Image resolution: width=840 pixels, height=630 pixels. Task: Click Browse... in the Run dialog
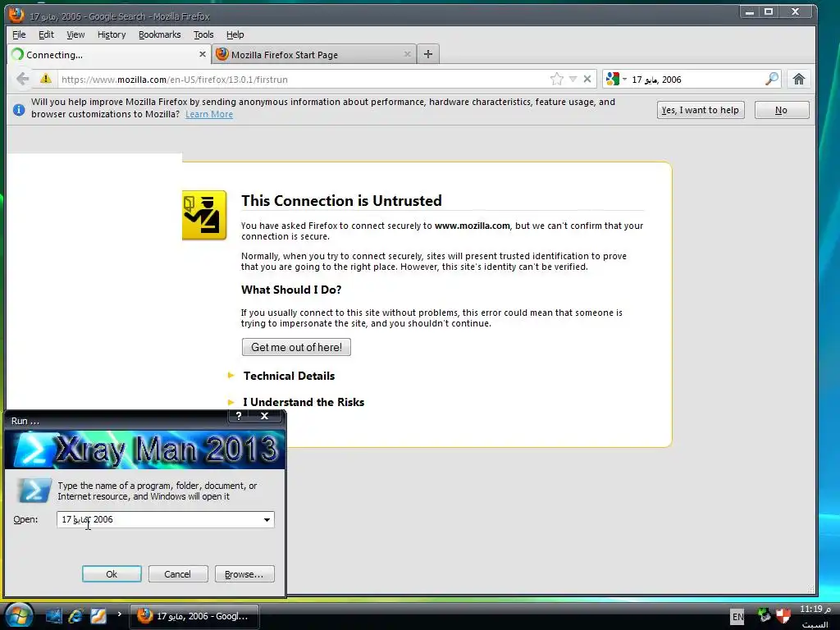click(244, 573)
